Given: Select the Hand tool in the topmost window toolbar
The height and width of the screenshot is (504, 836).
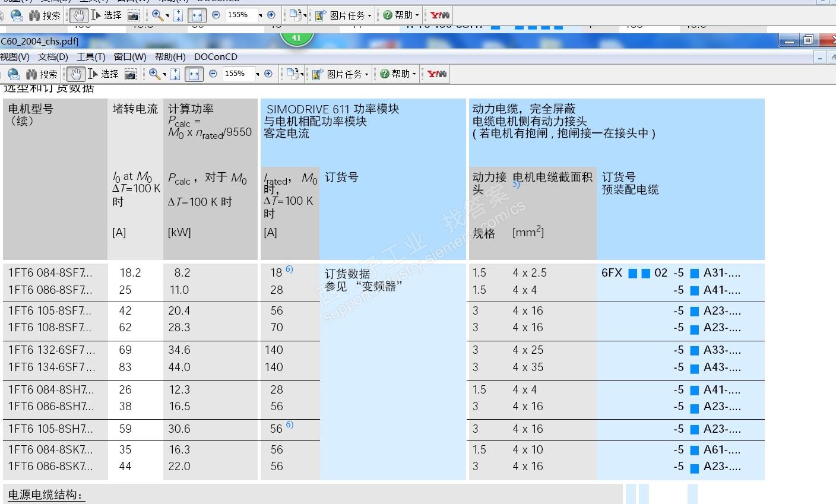Looking at the screenshot, I should click(x=78, y=15).
